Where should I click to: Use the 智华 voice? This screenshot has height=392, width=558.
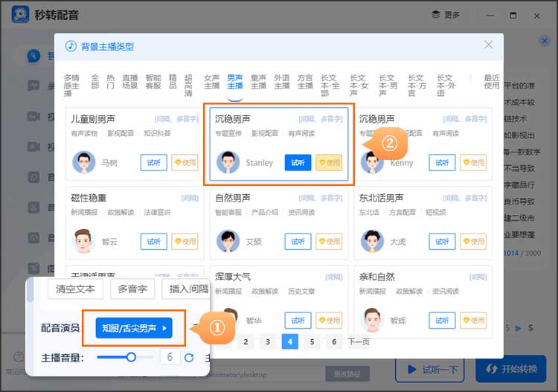[x=329, y=321]
